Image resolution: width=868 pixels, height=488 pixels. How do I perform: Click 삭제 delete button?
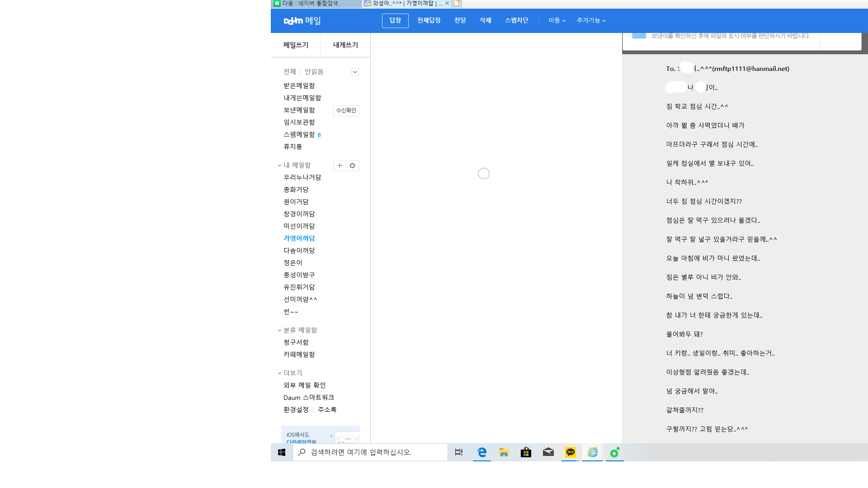(486, 20)
